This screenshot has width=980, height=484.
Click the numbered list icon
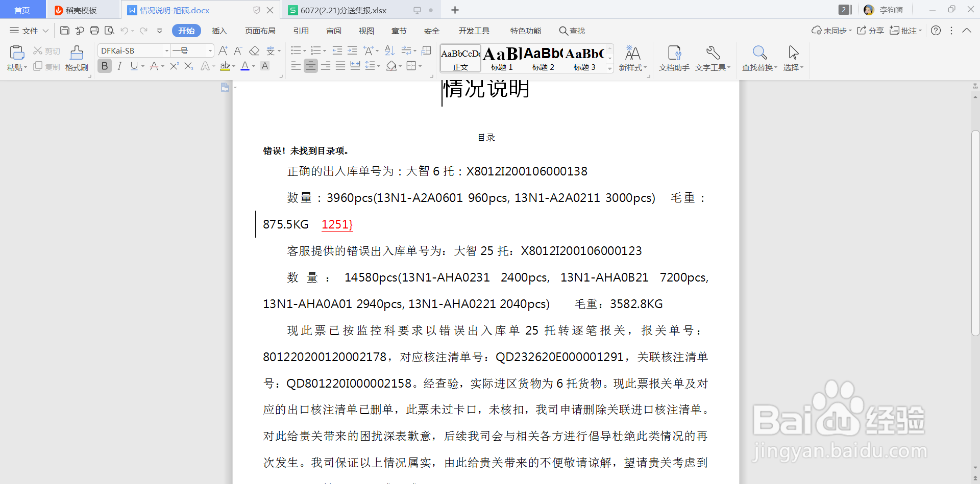click(x=315, y=50)
